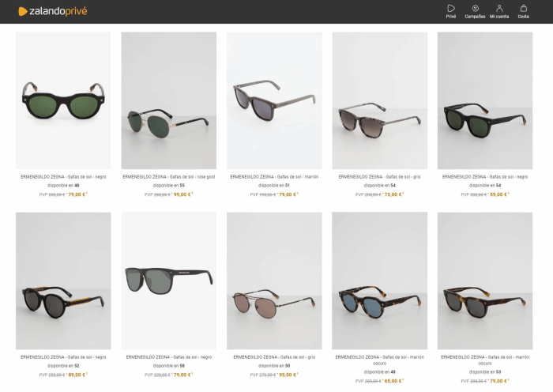The image size is (553, 392).
Task: Click 'disponible en 52' text
Action: coord(63,366)
